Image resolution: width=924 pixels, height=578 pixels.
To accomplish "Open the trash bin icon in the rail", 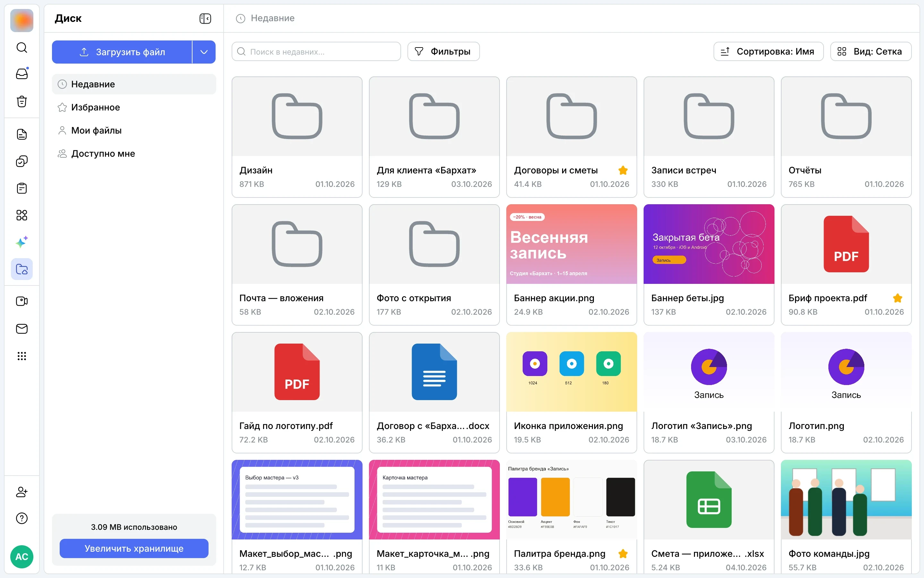I will (22, 101).
